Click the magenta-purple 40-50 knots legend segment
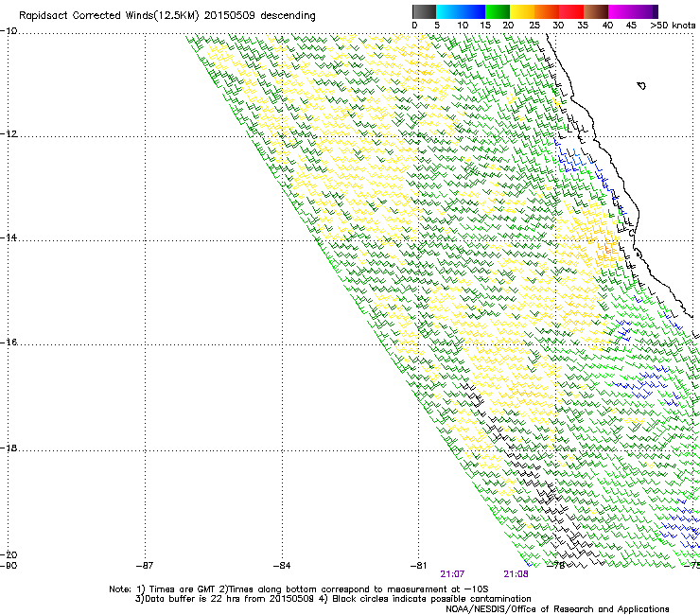This screenshot has height=615, width=700. coord(633,11)
